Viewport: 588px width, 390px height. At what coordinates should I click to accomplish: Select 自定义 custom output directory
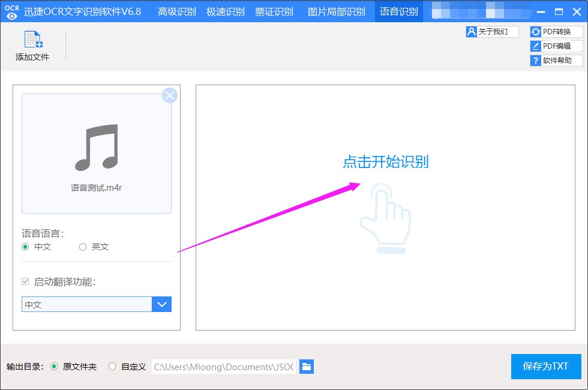(x=112, y=367)
